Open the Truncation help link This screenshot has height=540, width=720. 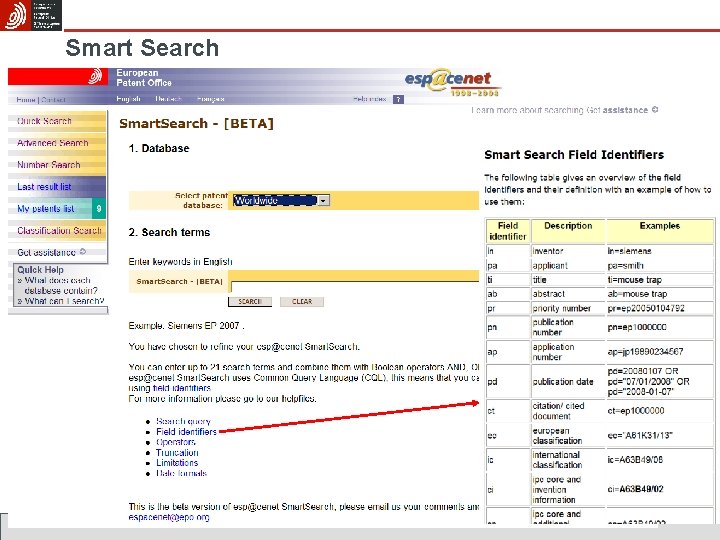pyautogui.click(x=177, y=453)
